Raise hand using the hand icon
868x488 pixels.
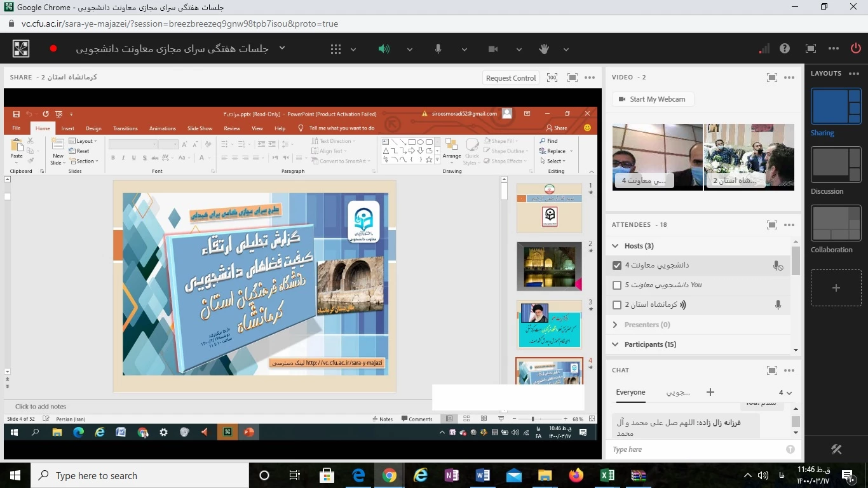pyautogui.click(x=544, y=49)
